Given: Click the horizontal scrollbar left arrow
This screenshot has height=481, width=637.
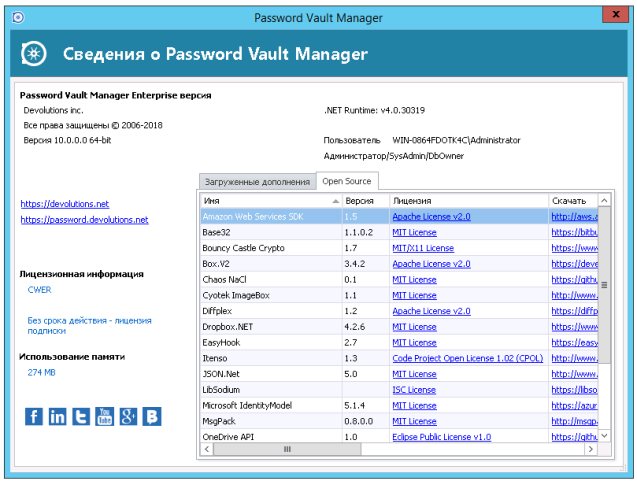Looking at the screenshot, I should pyautogui.click(x=207, y=450).
